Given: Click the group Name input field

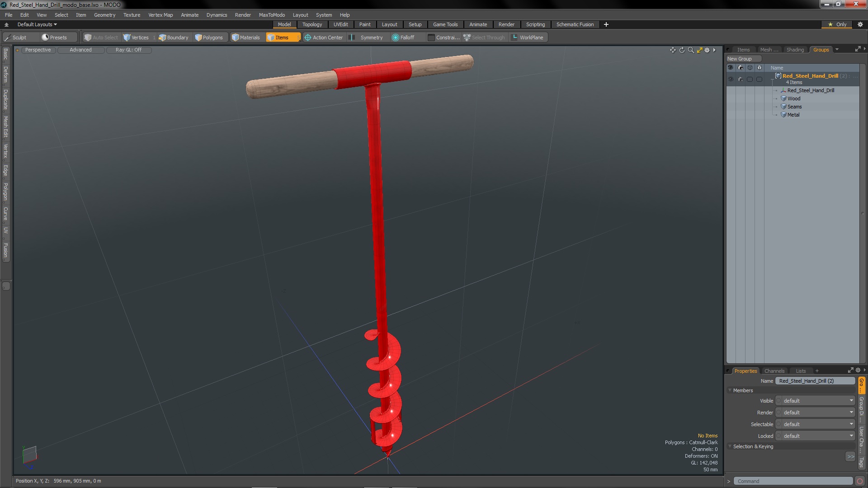Looking at the screenshot, I should pos(815,381).
